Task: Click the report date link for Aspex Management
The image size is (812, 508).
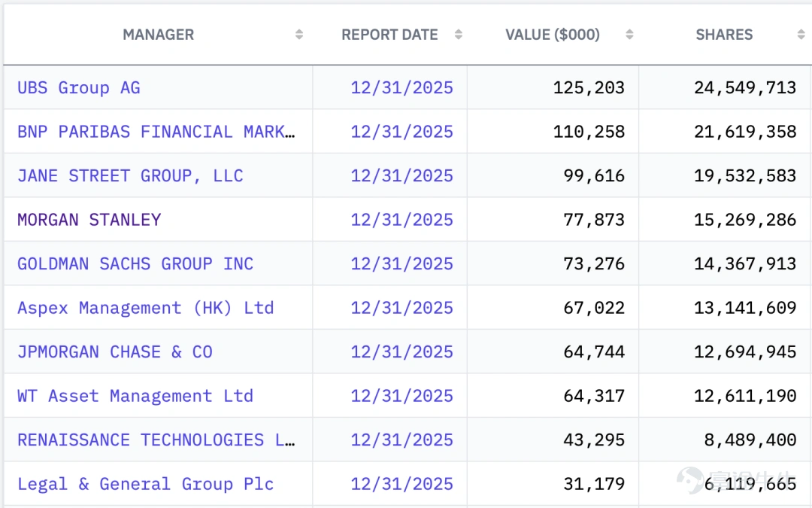Action: pyautogui.click(x=401, y=308)
